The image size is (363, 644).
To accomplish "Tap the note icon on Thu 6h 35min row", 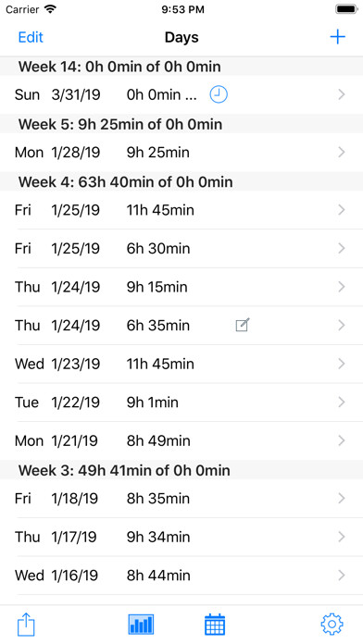I will click(x=243, y=325).
